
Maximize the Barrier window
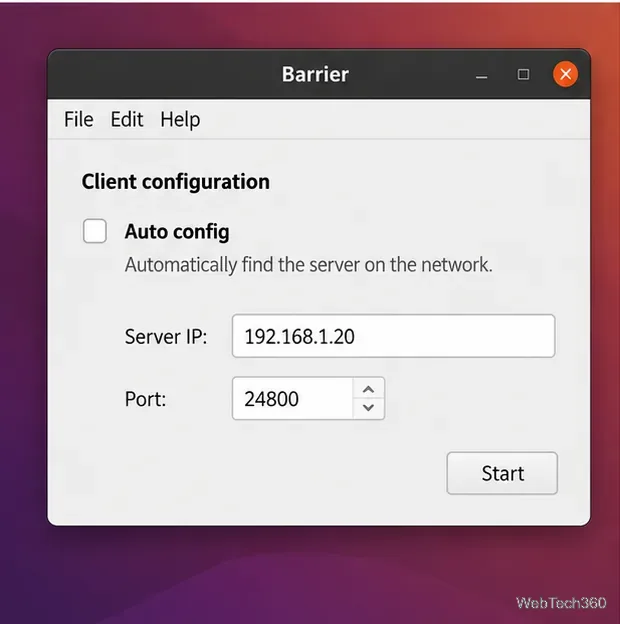point(523,74)
